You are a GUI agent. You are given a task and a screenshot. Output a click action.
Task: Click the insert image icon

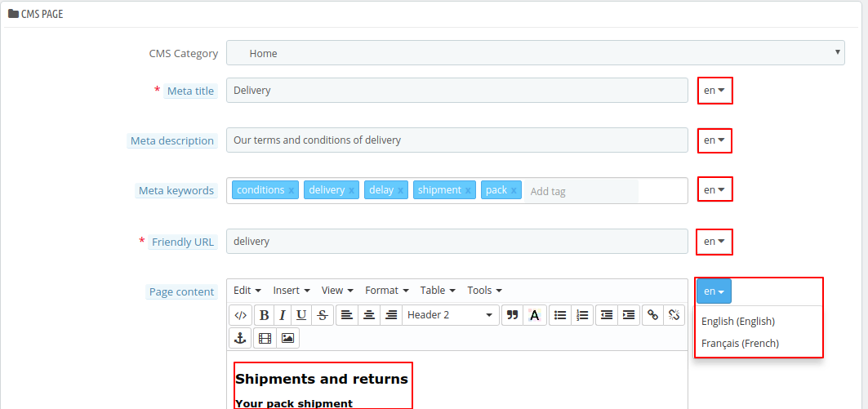tap(287, 338)
